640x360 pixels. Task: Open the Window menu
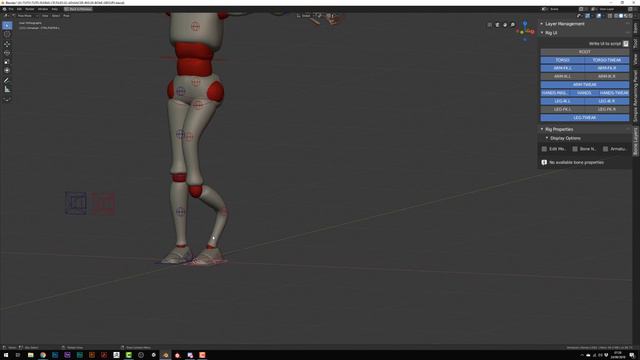[43, 9]
